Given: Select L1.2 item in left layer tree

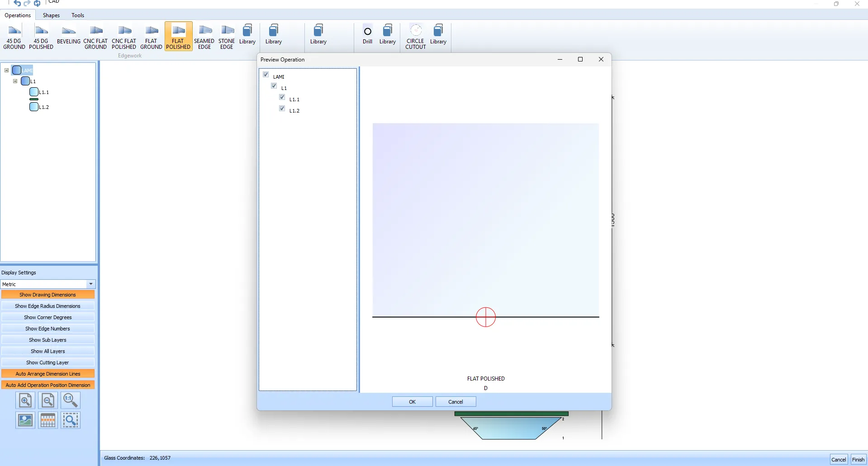Looking at the screenshot, I should 39,107.
